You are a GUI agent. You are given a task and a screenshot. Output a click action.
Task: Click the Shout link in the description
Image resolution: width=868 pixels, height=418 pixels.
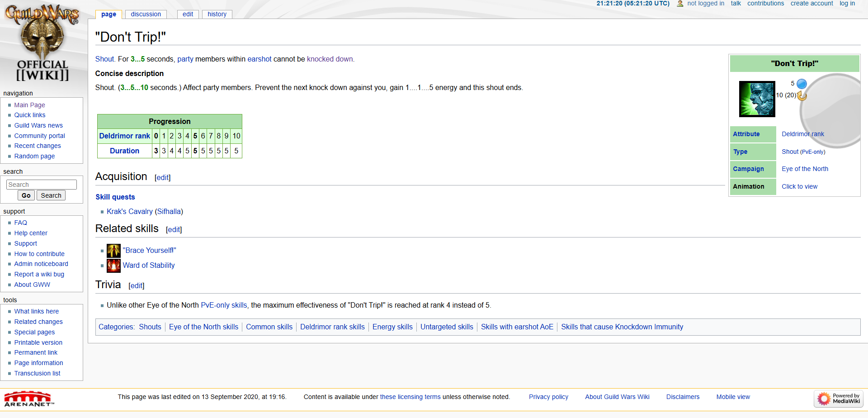pos(104,59)
